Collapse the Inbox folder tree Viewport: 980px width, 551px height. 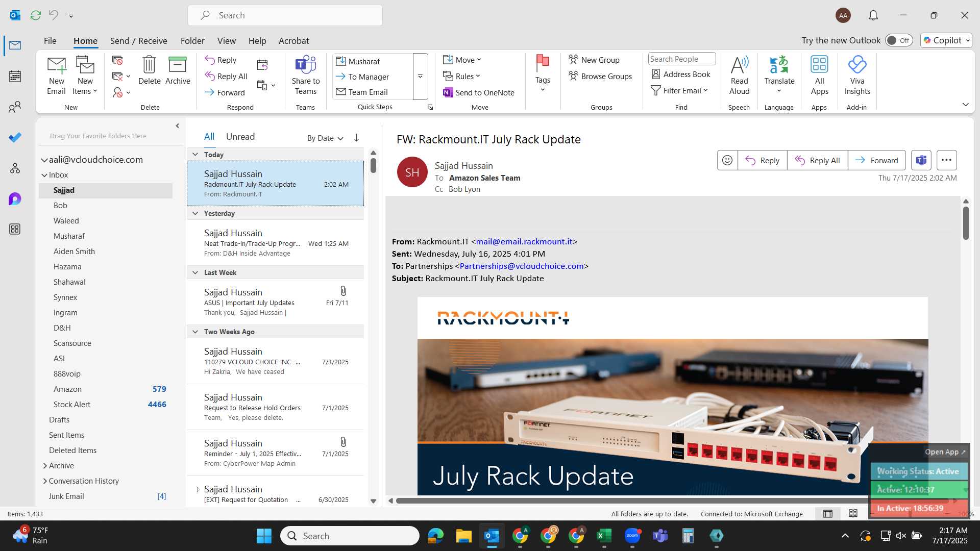[44, 175]
